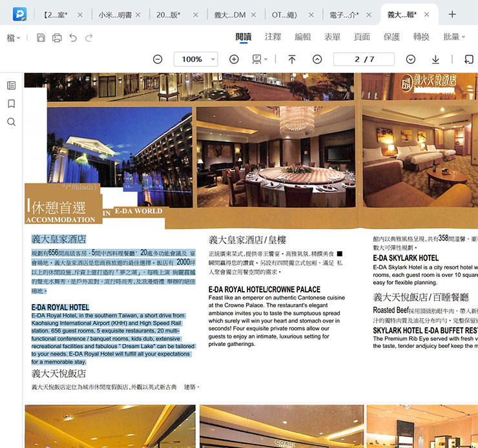Open the thumbnails panel in sidebar
This screenshot has height=448, width=478.
(12, 85)
